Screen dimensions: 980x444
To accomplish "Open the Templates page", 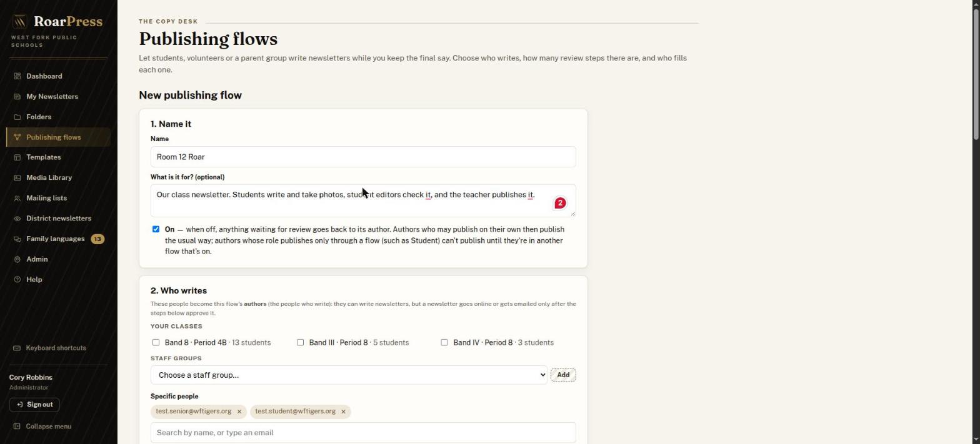I will [x=59, y=157].
